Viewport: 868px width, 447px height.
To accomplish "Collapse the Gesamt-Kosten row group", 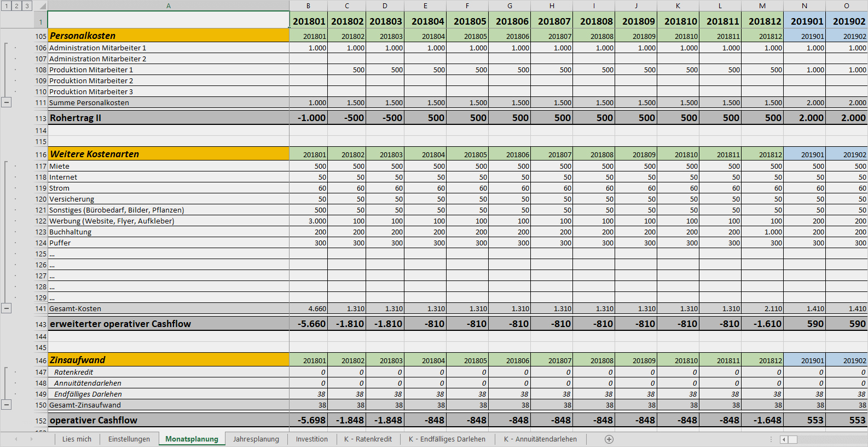I will tap(7, 308).
